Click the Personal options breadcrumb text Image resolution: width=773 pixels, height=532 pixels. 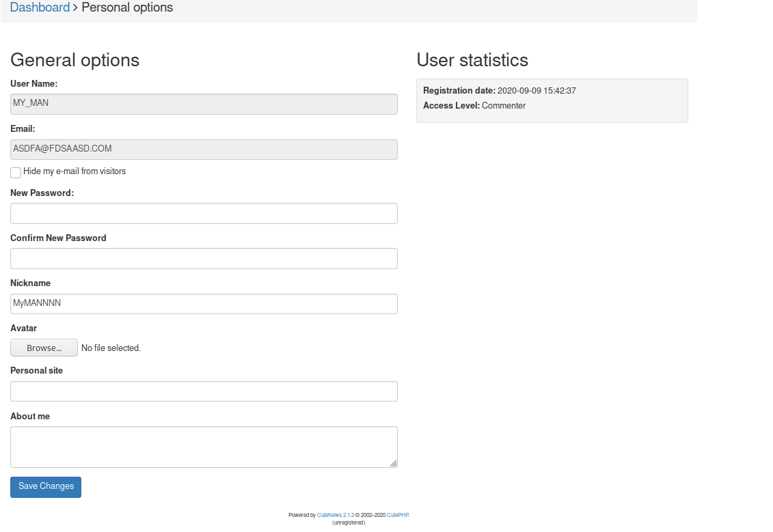click(127, 8)
